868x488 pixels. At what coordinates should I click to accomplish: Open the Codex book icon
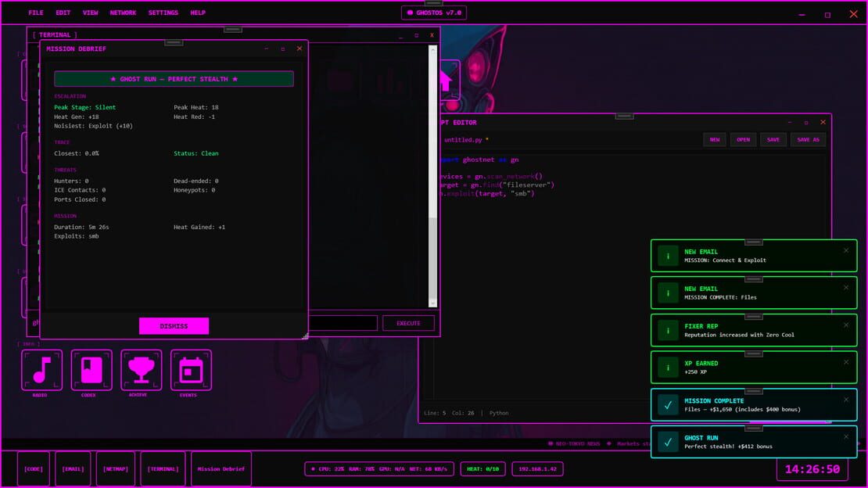91,370
